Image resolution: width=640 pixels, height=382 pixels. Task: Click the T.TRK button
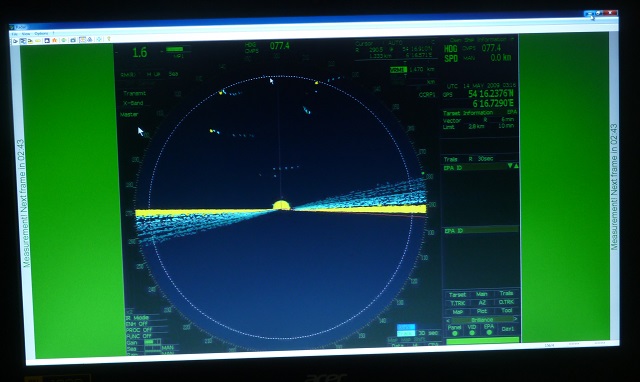pyautogui.click(x=458, y=303)
